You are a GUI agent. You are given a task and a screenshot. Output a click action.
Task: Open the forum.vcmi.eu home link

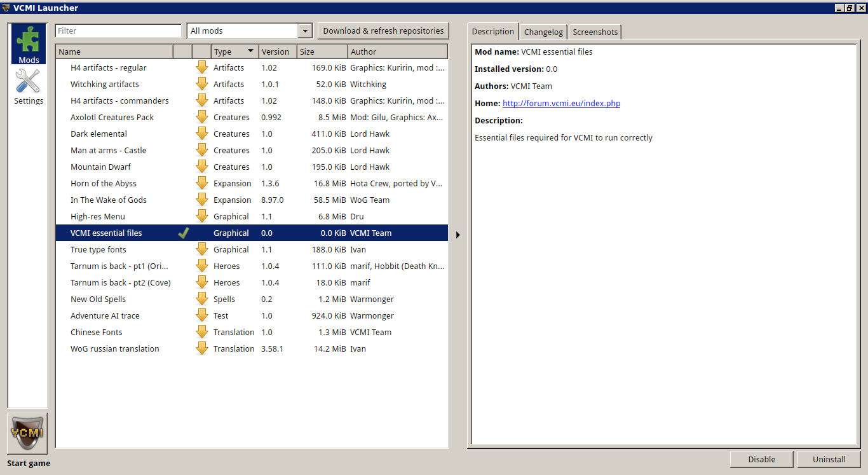[x=561, y=103]
